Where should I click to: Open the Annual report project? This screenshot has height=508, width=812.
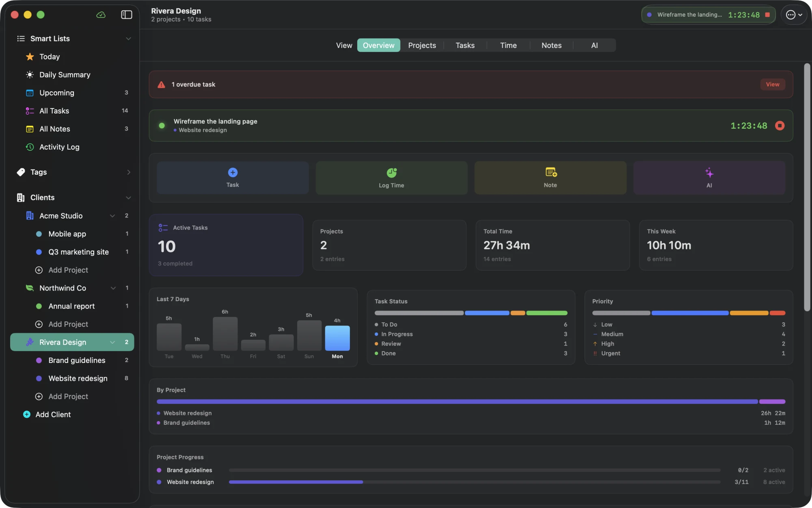point(72,306)
